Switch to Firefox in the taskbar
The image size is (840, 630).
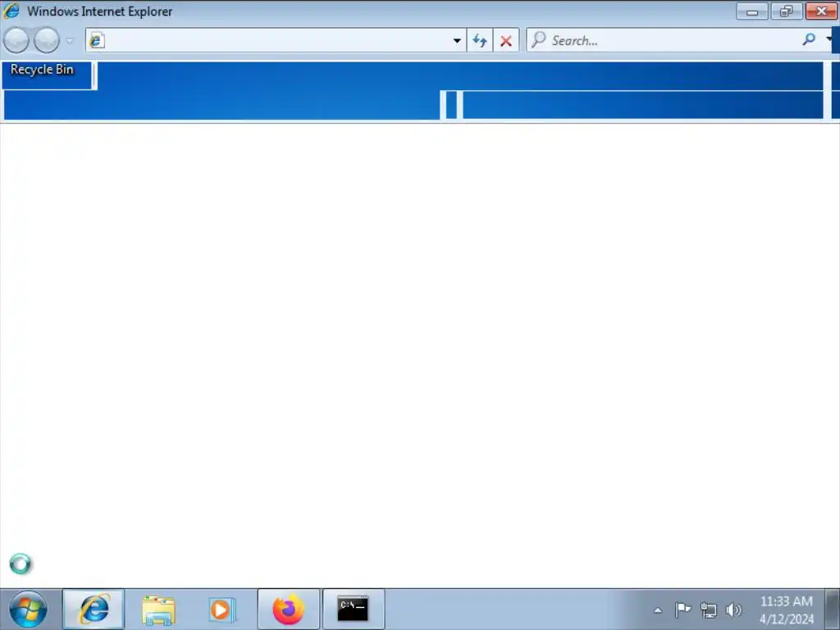288,609
